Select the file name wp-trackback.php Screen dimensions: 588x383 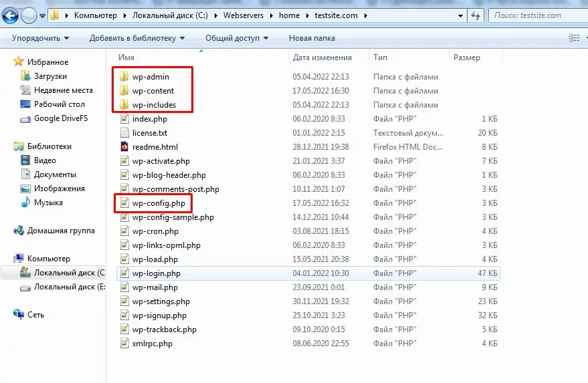click(165, 330)
